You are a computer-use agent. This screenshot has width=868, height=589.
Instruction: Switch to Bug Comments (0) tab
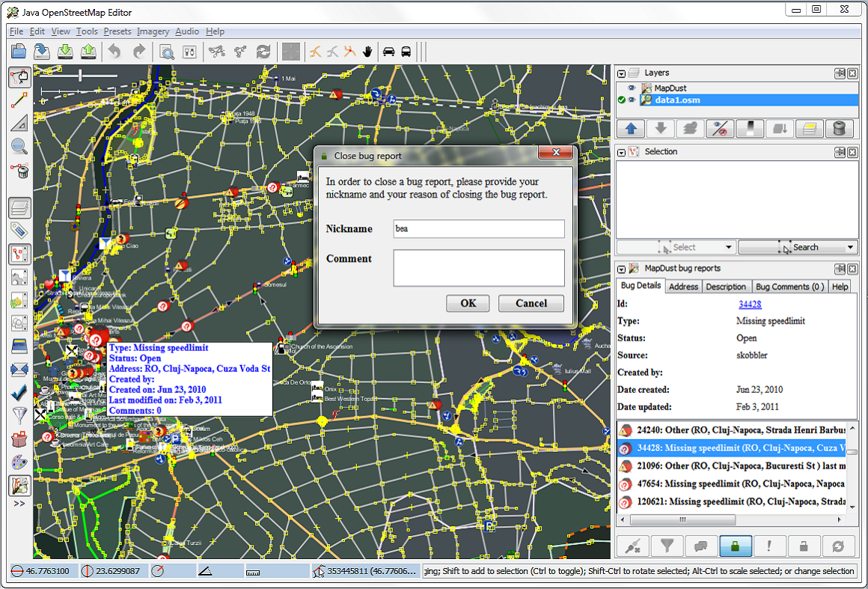(x=790, y=287)
